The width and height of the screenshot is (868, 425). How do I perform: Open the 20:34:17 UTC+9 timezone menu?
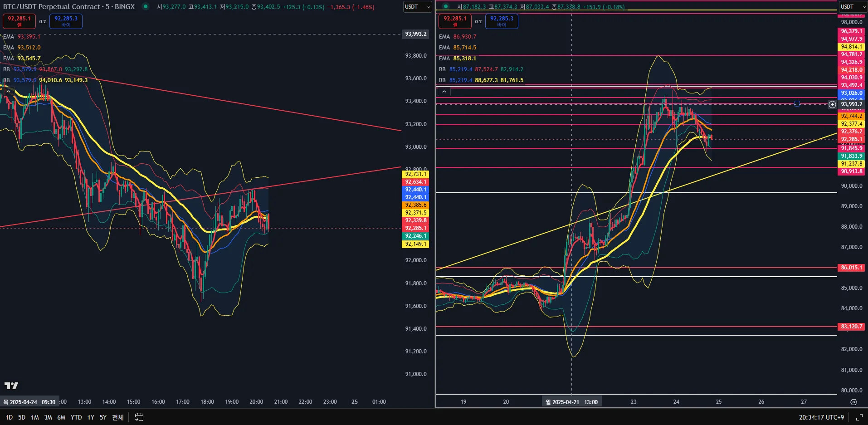[821, 417]
